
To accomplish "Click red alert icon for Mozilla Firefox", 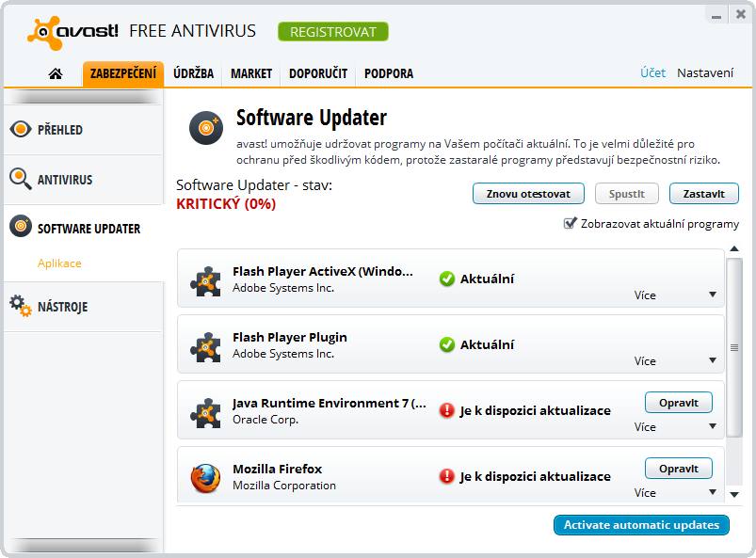I will [447, 476].
